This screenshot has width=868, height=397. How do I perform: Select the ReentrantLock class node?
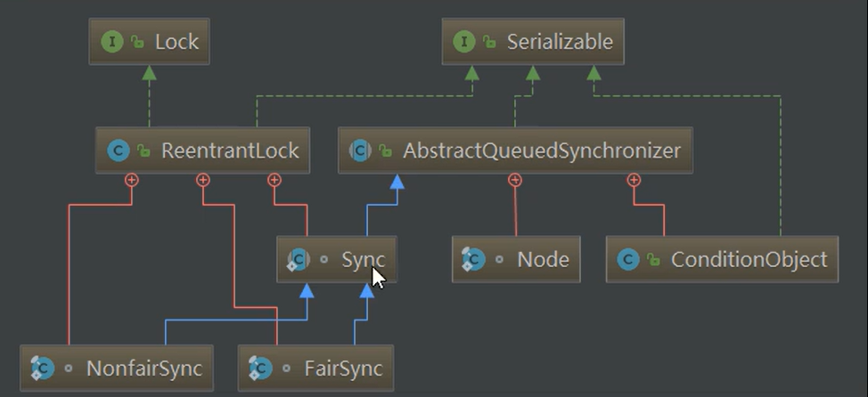(x=202, y=150)
